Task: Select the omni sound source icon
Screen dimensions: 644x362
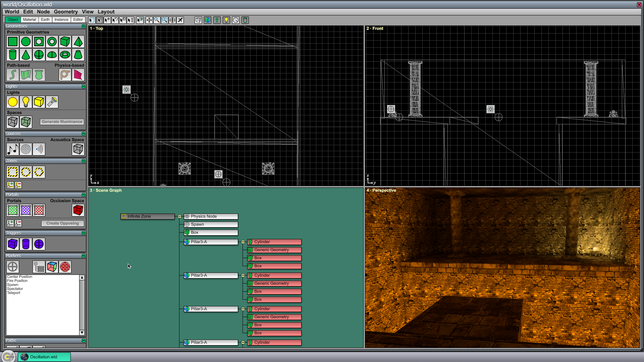Action: tap(26, 149)
